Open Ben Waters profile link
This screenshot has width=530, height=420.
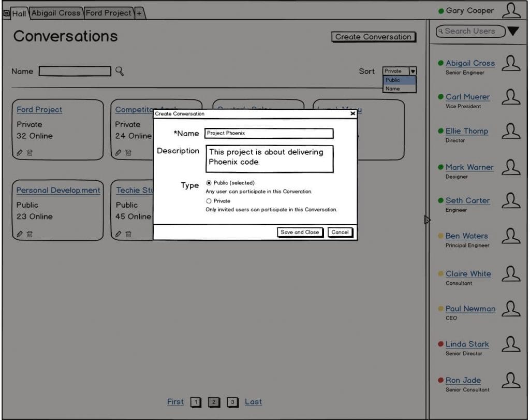pos(467,236)
